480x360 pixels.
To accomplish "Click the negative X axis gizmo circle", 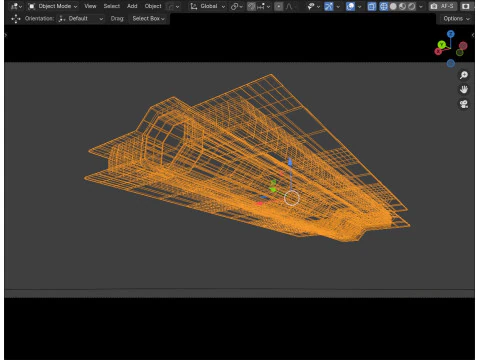I will pyautogui.click(x=463, y=45).
